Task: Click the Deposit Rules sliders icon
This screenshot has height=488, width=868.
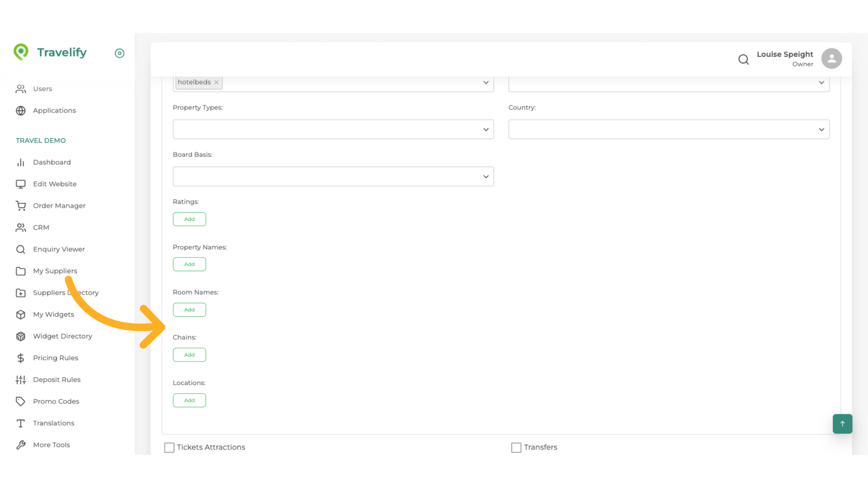Action: click(x=21, y=380)
